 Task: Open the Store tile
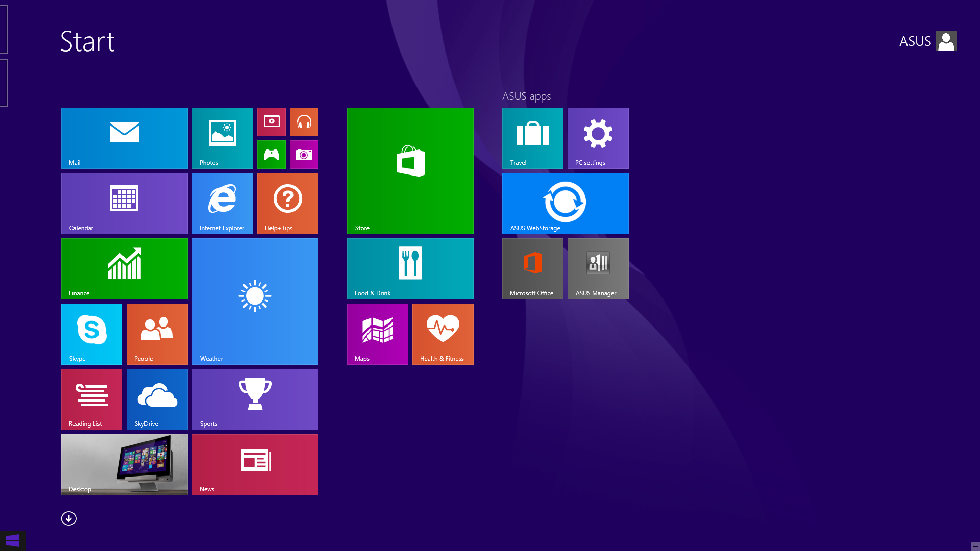pyautogui.click(x=410, y=171)
